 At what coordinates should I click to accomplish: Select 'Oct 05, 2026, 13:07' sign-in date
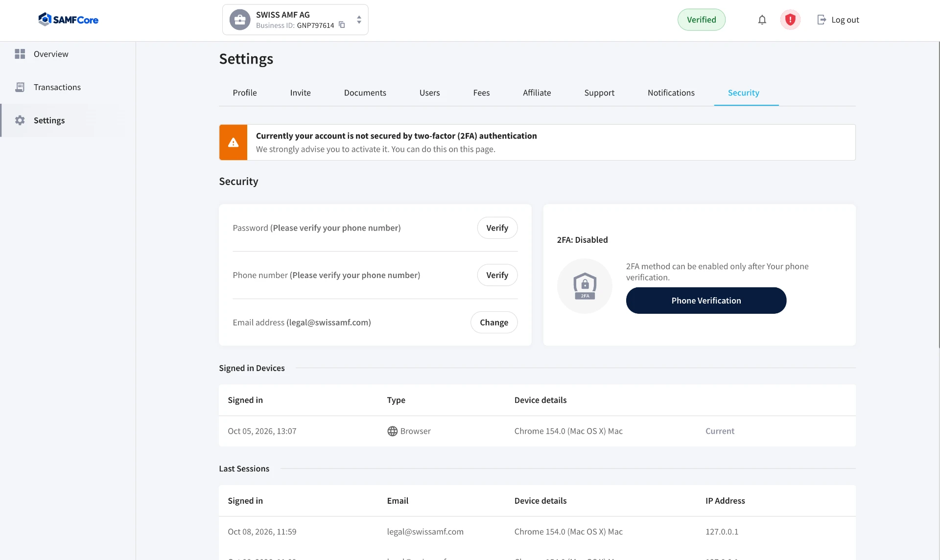(262, 431)
